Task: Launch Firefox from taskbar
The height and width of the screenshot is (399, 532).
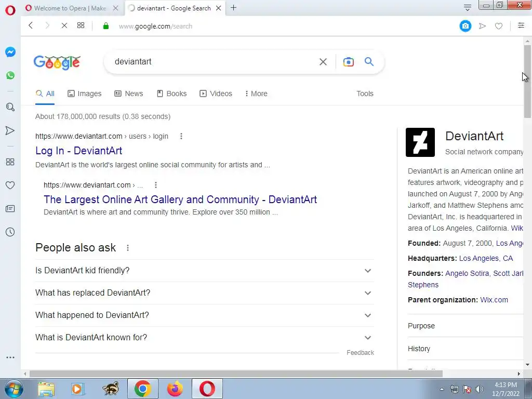Action: point(175,389)
